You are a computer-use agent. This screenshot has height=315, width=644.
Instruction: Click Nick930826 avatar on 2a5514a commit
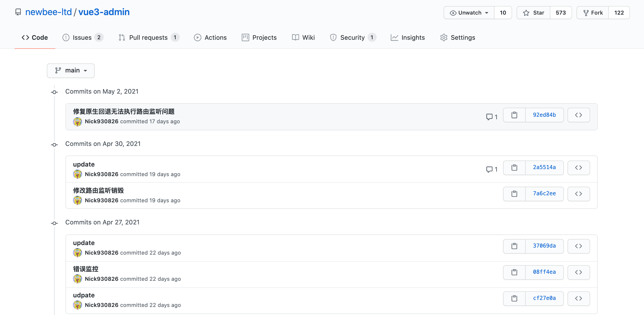pos(78,174)
